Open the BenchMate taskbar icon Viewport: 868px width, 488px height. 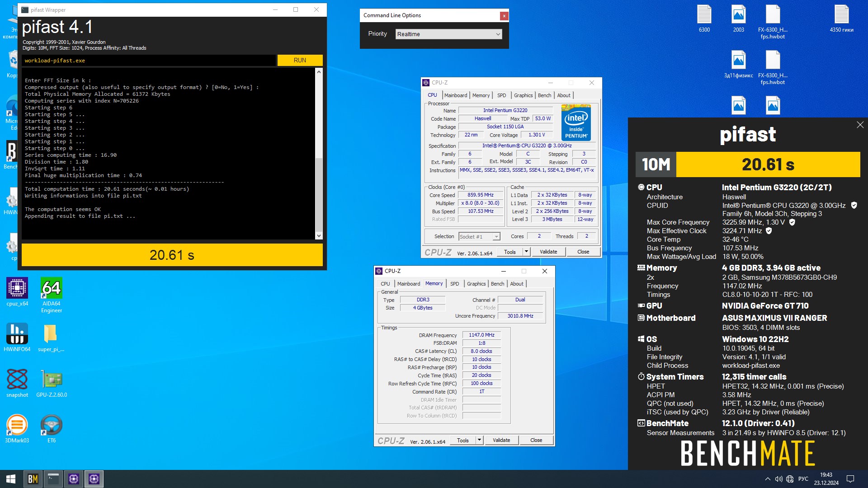click(x=33, y=479)
